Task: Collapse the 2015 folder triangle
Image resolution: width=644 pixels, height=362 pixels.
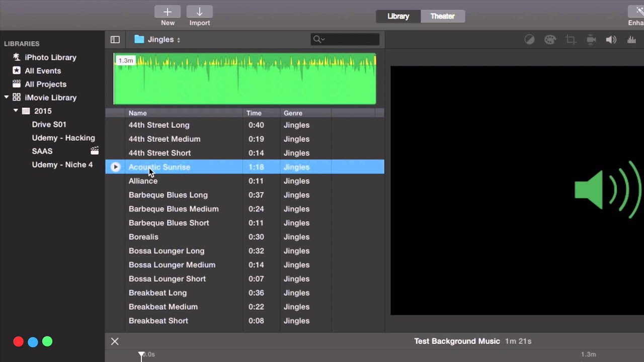Action: point(16,111)
